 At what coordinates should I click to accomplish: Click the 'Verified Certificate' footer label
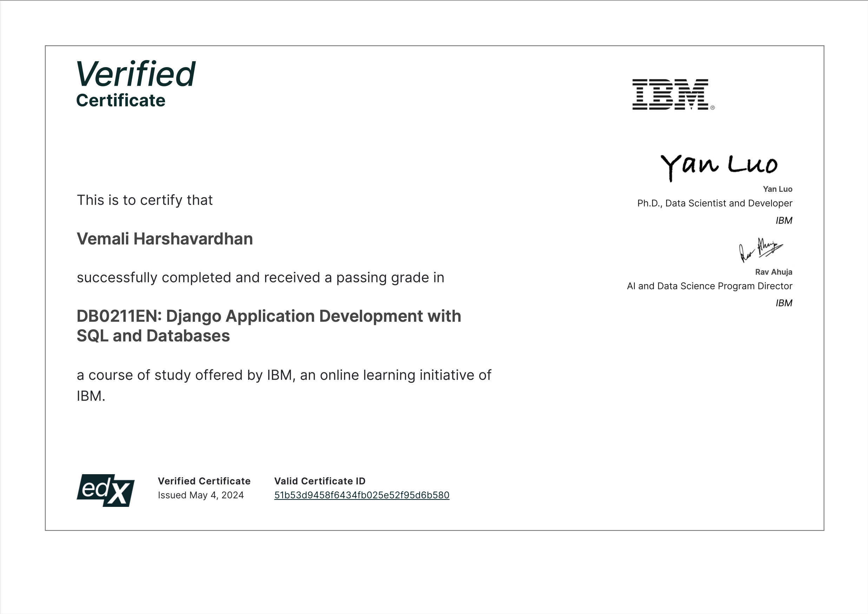coord(204,481)
